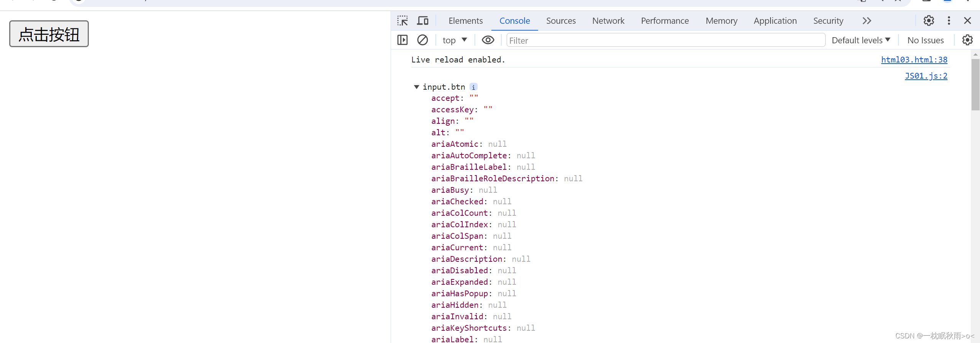Select the ariaColIndex property row

pos(474,225)
